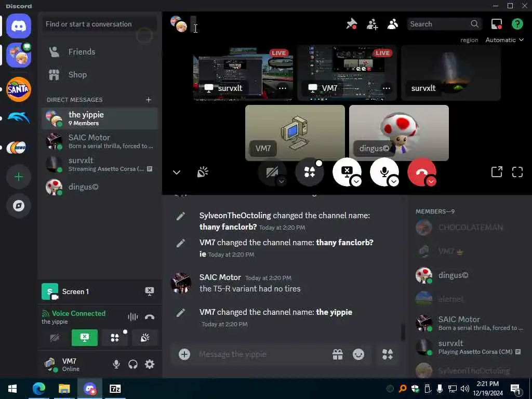Screen dimensions: 532x399
Task: Disconnect from the call red button
Action: (421, 171)
